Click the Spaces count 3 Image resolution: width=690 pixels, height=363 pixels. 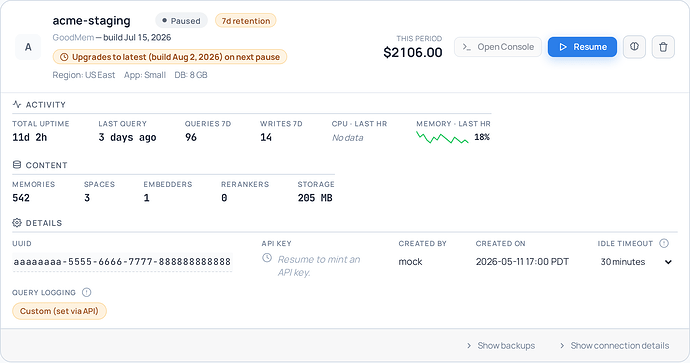click(x=87, y=198)
